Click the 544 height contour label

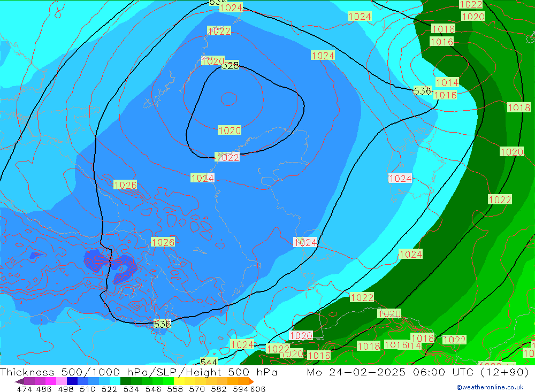209,362
